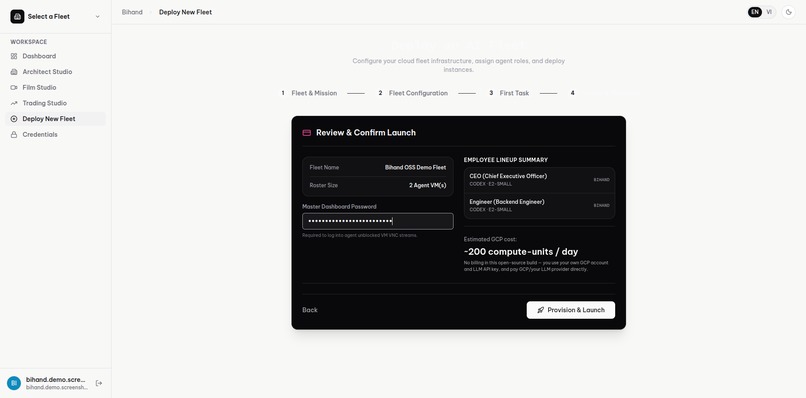Click the sign-out icon next to the account
The width and height of the screenshot is (806, 398).
click(x=99, y=383)
